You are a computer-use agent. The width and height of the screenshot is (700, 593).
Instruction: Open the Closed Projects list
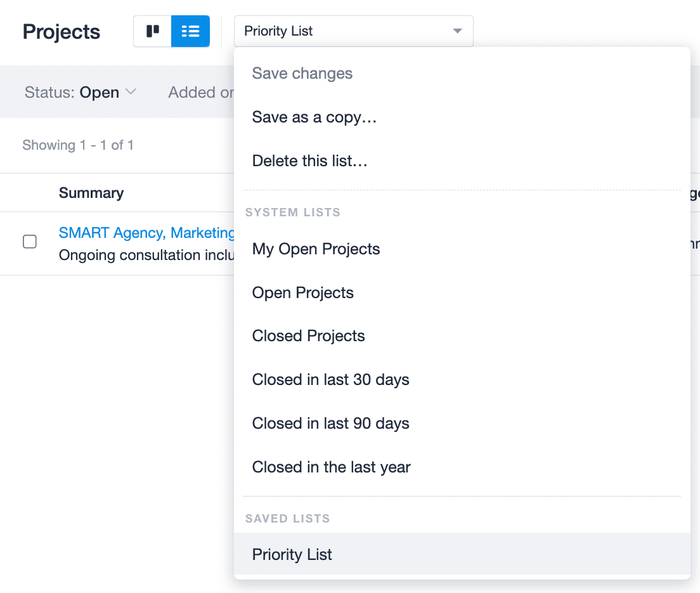tap(308, 336)
